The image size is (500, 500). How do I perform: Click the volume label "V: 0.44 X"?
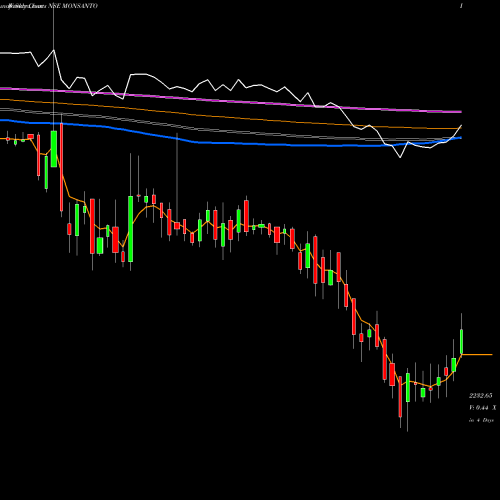tap(482, 408)
